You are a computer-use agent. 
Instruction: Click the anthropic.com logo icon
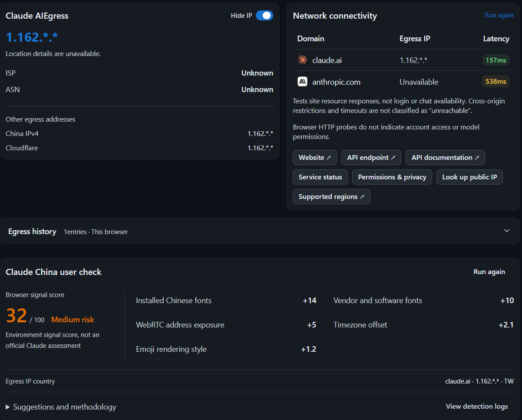coord(302,82)
